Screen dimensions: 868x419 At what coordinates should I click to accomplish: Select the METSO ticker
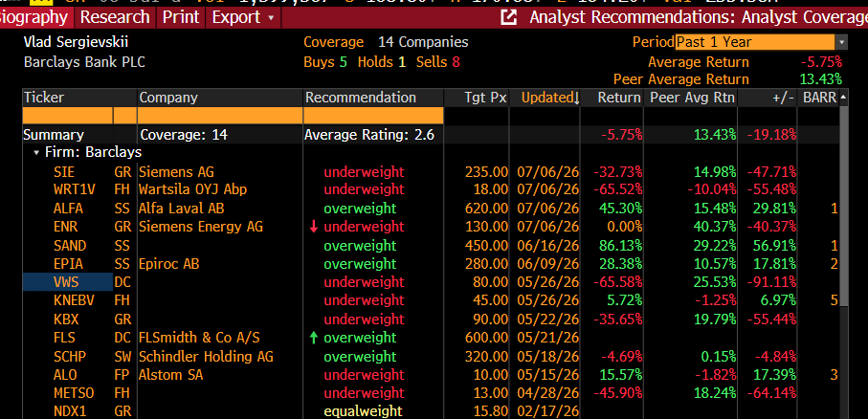(74, 393)
